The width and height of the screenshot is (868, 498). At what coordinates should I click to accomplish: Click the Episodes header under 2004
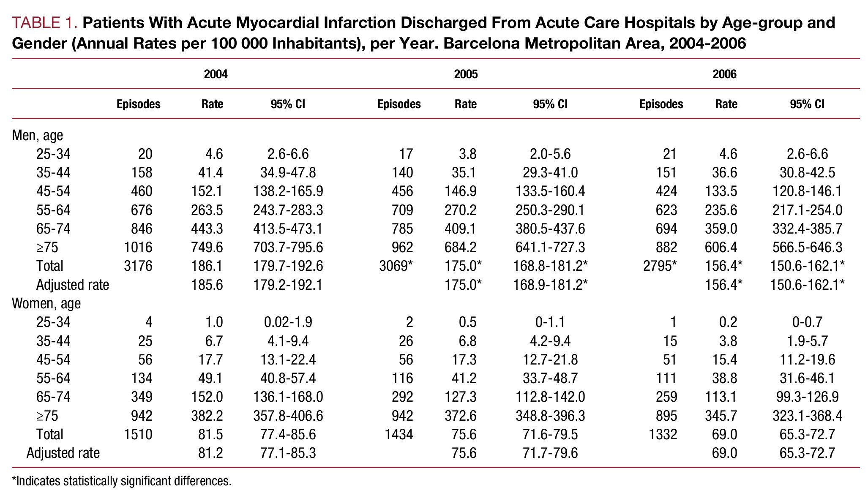point(138,104)
